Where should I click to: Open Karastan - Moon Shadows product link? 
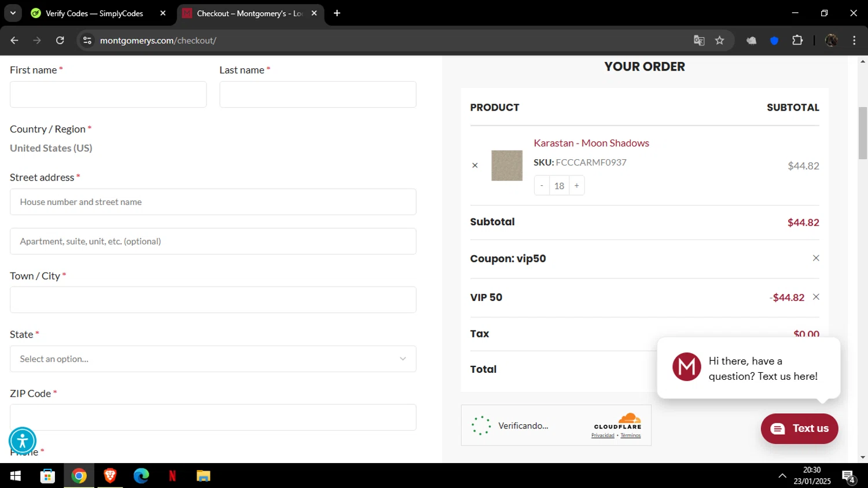click(x=591, y=143)
